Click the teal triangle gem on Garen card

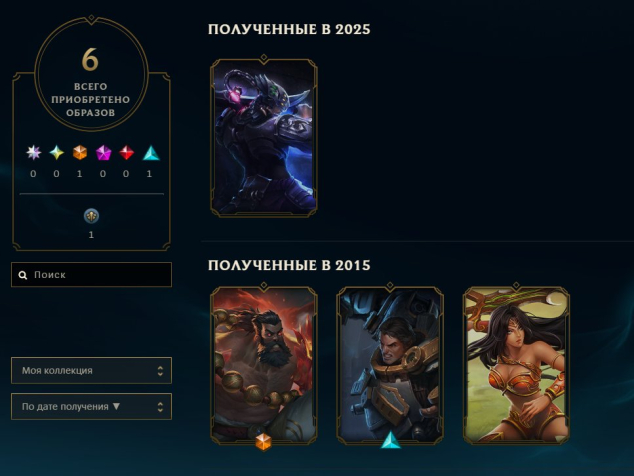pyautogui.click(x=390, y=440)
